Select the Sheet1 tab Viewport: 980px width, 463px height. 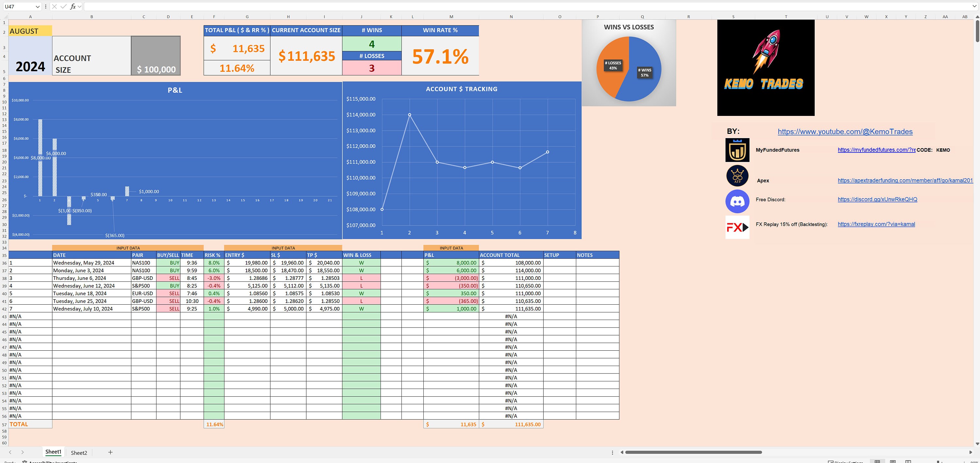point(53,452)
